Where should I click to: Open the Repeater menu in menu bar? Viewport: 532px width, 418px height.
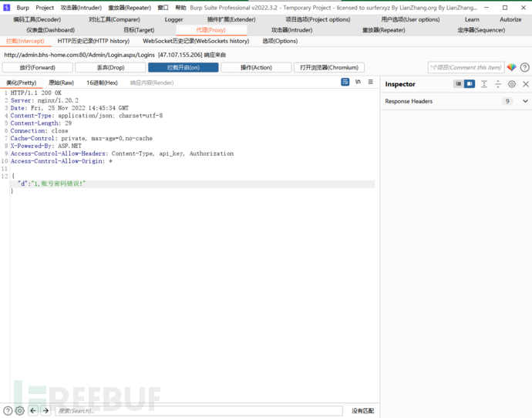[x=130, y=8]
